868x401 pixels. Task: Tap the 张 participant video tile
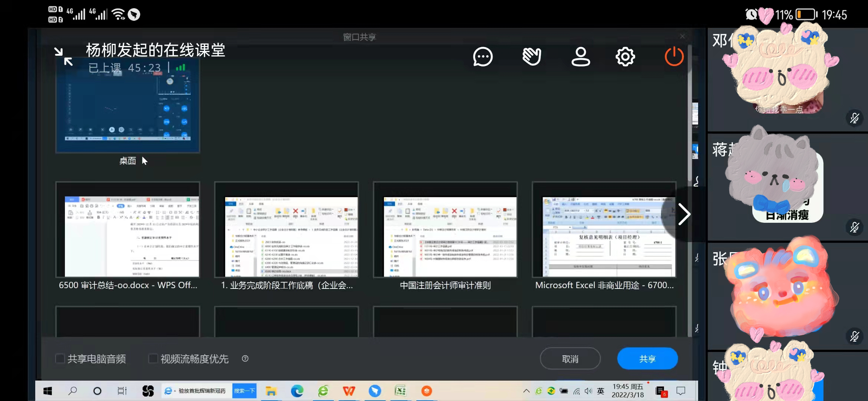[x=788, y=296]
